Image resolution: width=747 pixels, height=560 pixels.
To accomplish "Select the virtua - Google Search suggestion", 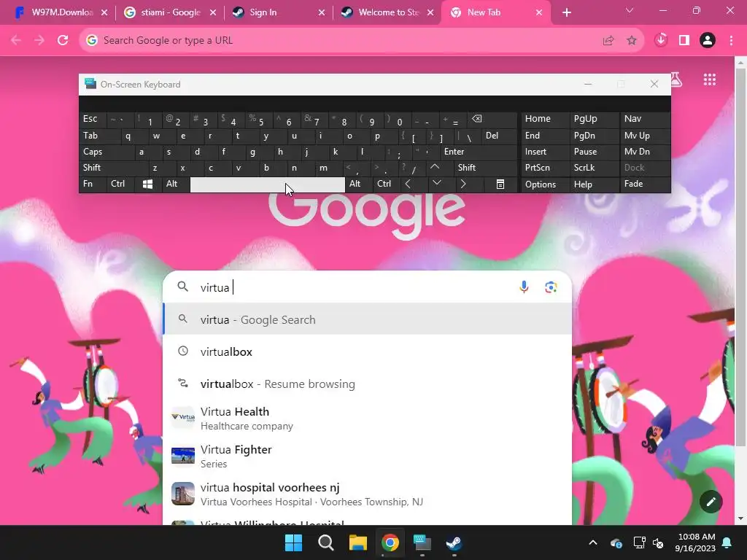I will pyautogui.click(x=368, y=319).
